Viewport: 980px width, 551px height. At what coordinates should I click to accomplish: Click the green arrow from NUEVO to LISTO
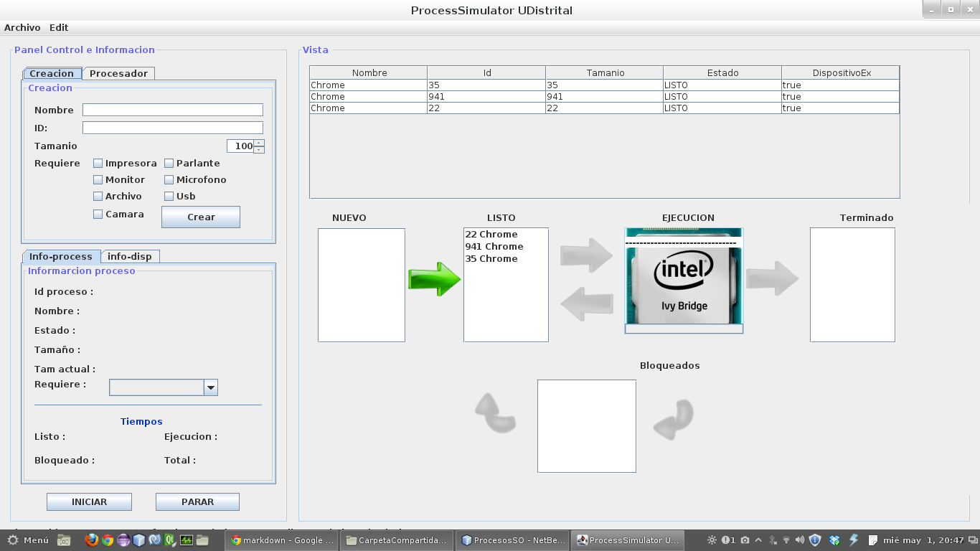pos(435,279)
